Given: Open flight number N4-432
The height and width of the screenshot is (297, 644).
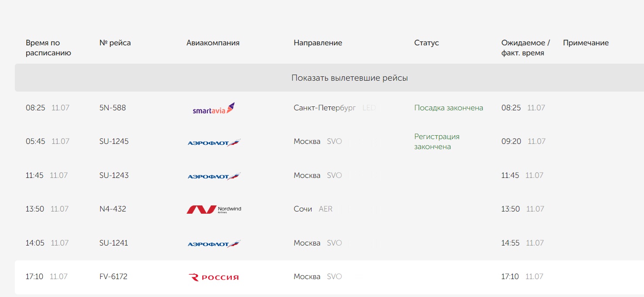Looking at the screenshot, I should click(112, 209).
